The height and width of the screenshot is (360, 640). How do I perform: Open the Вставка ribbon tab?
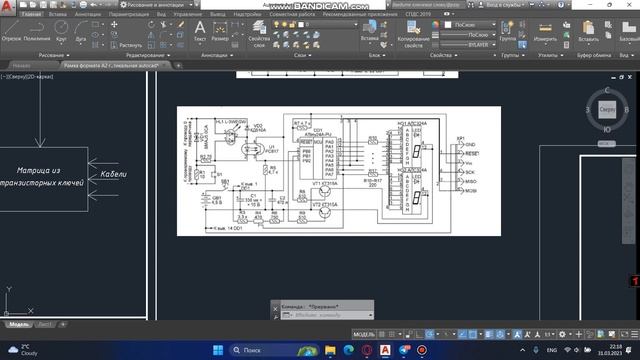pyautogui.click(x=58, y=14)
